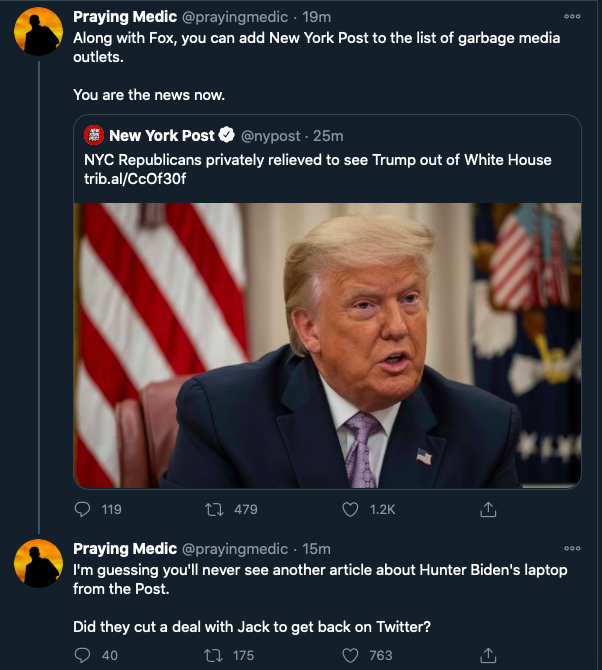This screenshot has height=670, width=602.
Task: Like the tweet with 763 likes
Action: [351, 655]
